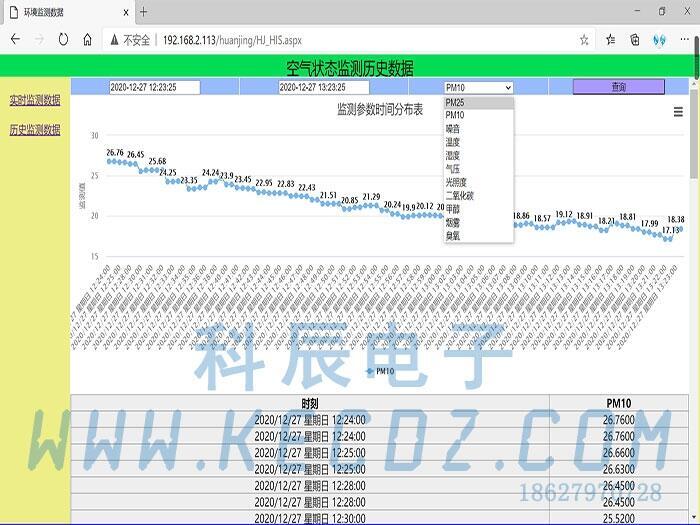
Task: Switch to the 环境监测数据 browser tab
Action: (60, 12)
